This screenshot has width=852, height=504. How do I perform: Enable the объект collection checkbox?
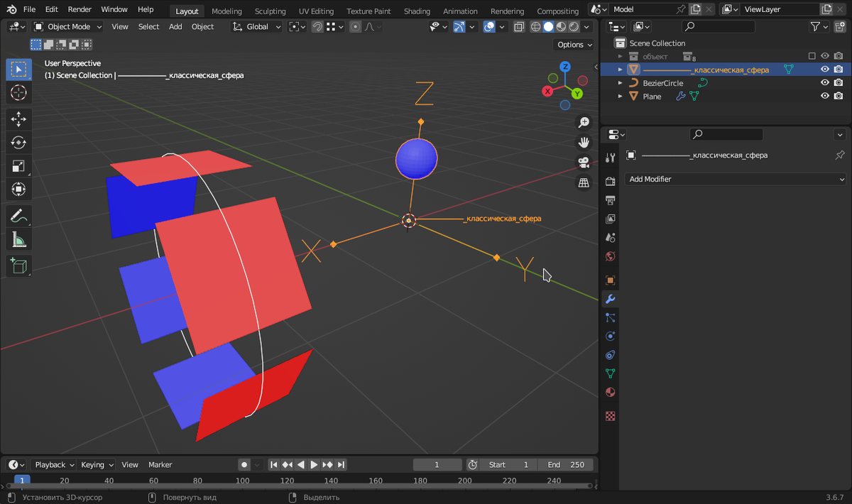point(812,56)
